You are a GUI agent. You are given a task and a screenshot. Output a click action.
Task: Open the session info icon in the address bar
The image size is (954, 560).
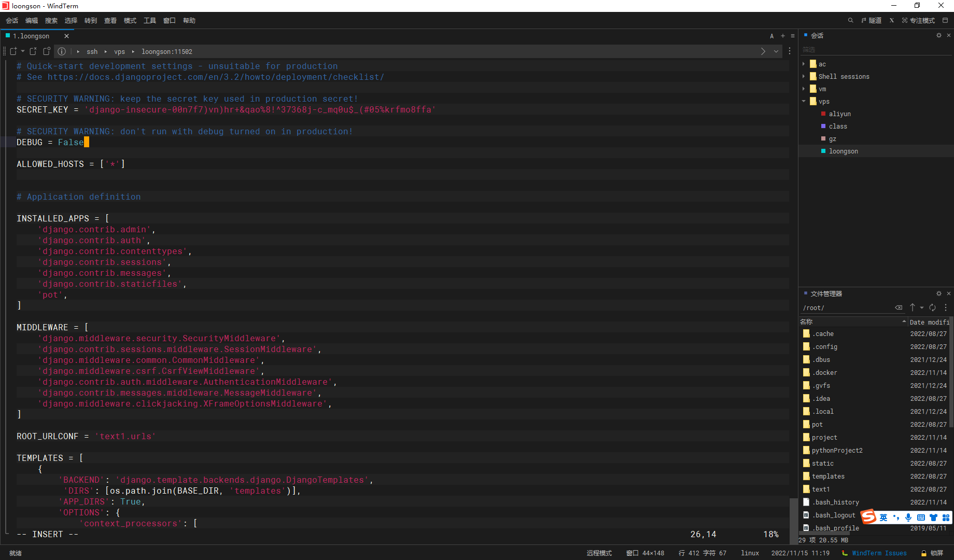click(x=62, y=51)
